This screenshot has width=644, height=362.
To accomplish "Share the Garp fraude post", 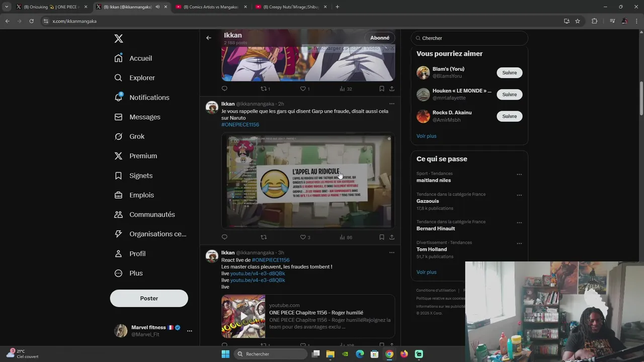I will 392,237.
